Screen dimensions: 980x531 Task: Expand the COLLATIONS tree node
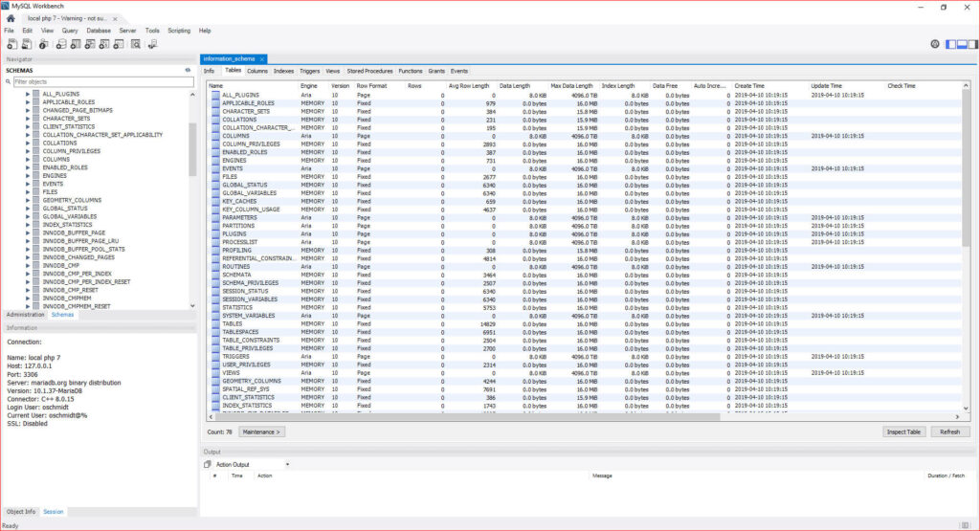(x=28, y=143)
